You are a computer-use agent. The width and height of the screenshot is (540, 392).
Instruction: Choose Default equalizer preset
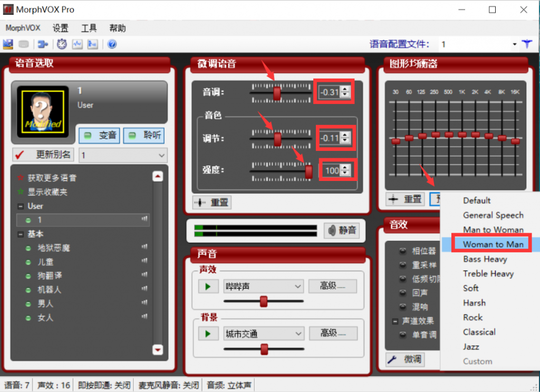[477, 200]
